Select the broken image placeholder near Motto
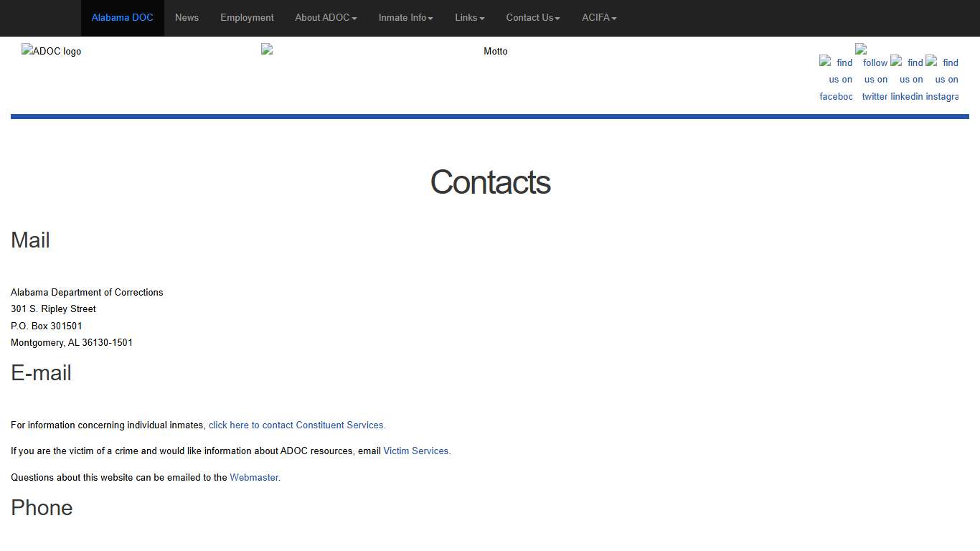 [266, 49]
